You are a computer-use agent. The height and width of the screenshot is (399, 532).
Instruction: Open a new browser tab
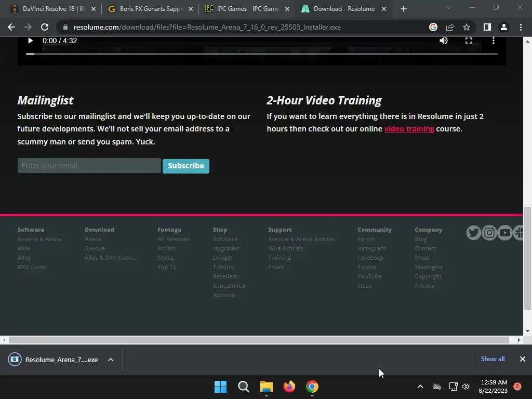403,9
